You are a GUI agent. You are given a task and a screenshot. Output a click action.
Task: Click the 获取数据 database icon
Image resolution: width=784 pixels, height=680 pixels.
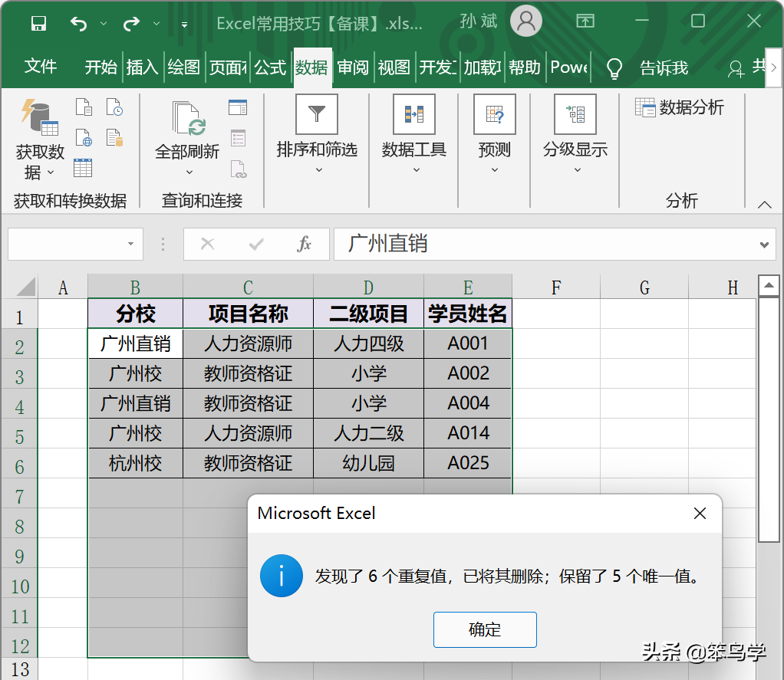coord(39,117)
